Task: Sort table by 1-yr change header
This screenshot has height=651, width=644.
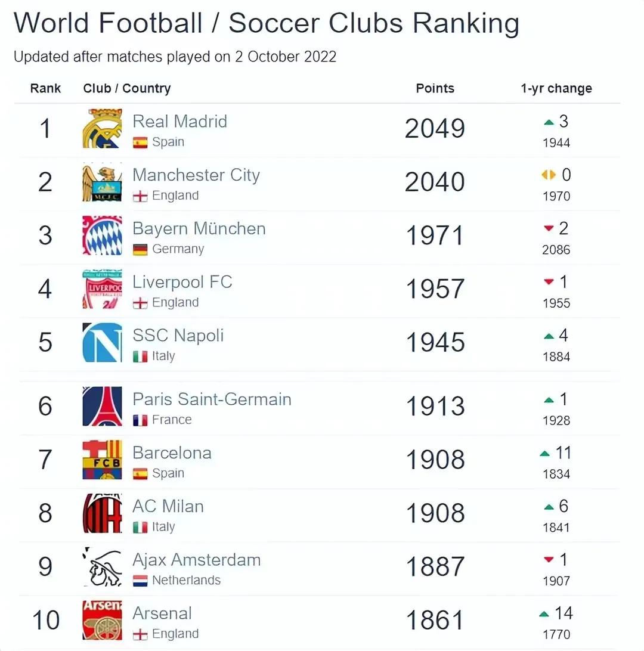Action: point(556,89)
